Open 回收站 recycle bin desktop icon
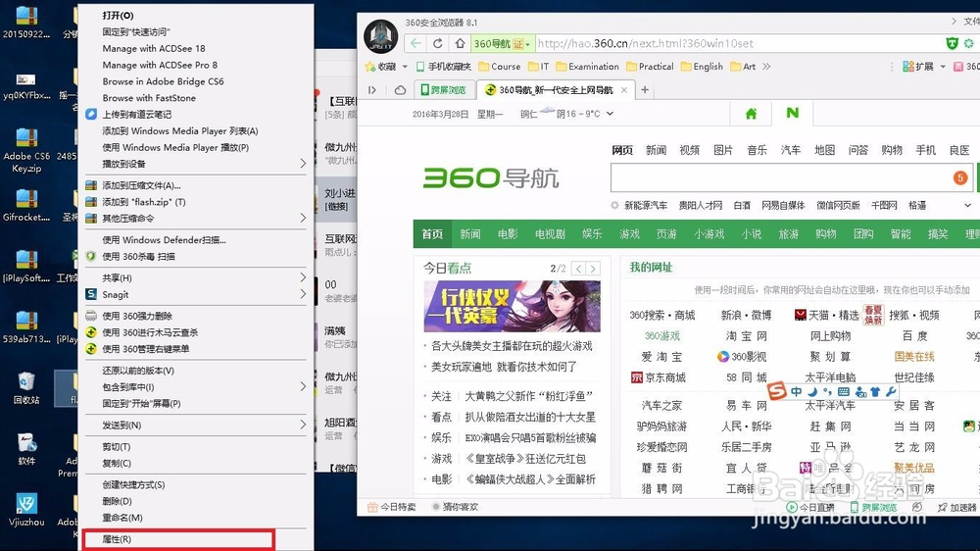980x551 pixels. (26, 388)
